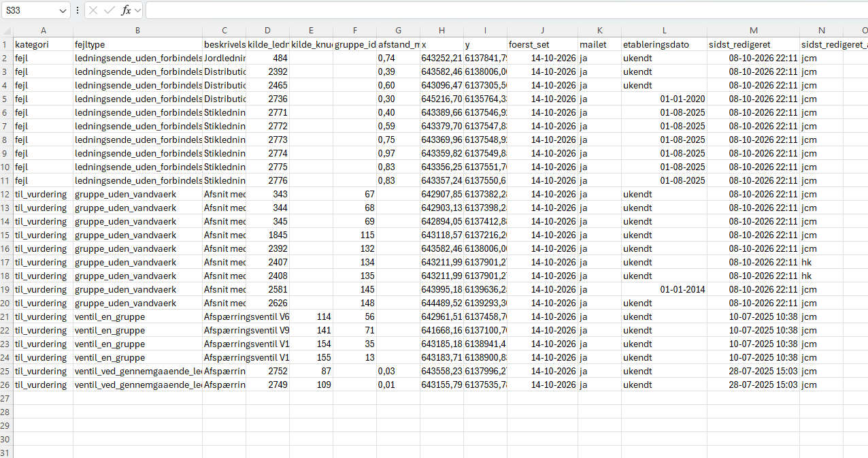Click cell with value 0,97
Image resolution: width=868 pixels, height=458 pixels.
point(398,153)
